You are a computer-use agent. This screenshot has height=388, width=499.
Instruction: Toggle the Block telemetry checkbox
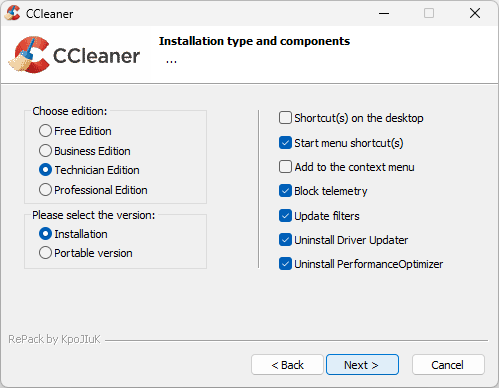[x=285, y=191]
